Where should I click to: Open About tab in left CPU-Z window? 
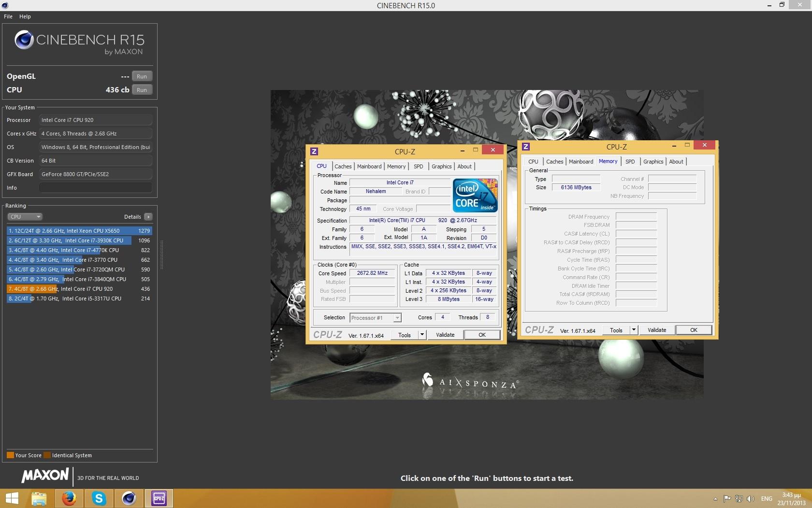pos(464,166)
